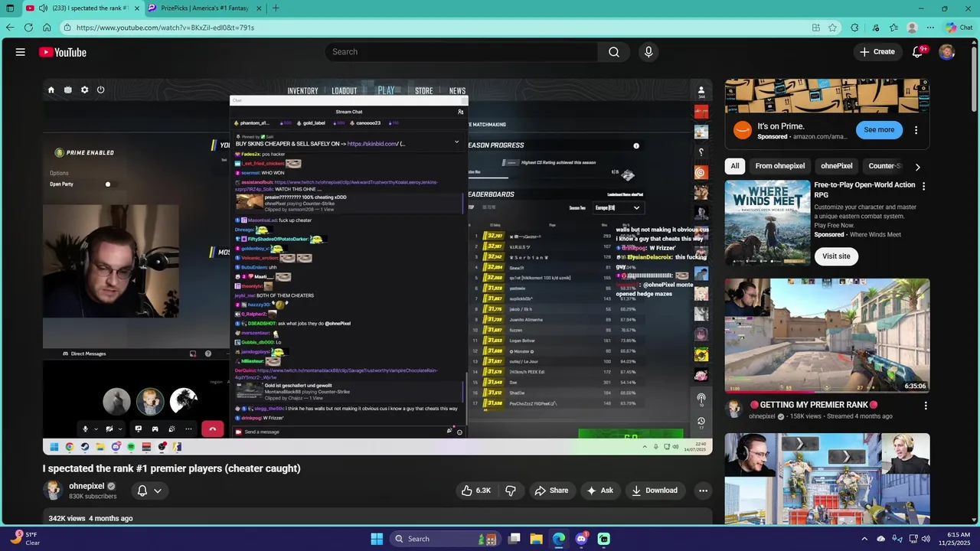Select the ohnePixel chip
This screenshot has height=551, width=980.
(837, 166)
